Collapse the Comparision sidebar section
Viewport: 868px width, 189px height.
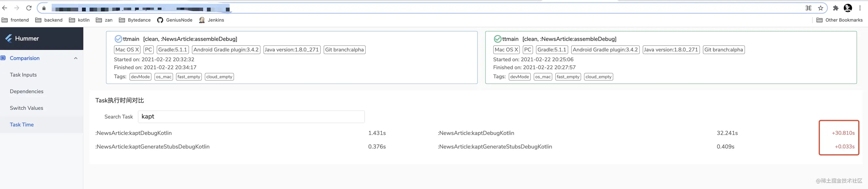click(x=76, y=58)
